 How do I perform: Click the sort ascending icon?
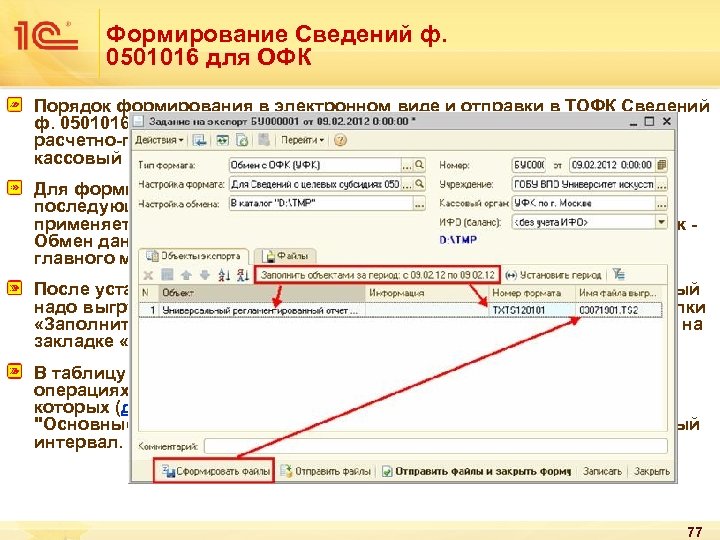(224, 276)
